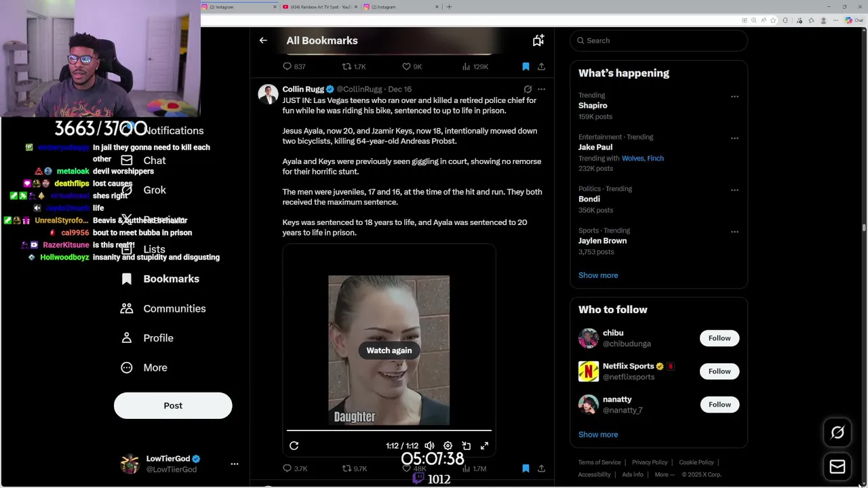Make the video fullscreen
This screenshot has width=868, height=488.
tap(484, 445)
